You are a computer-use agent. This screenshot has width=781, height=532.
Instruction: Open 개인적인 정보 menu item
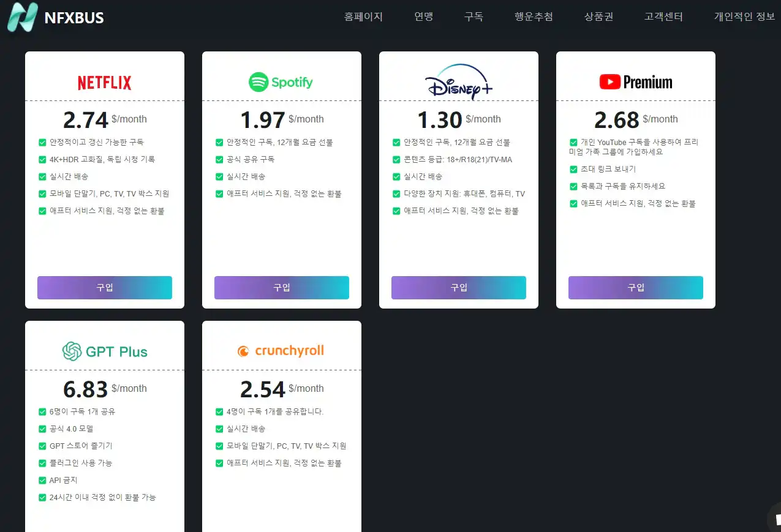[744, 17]
